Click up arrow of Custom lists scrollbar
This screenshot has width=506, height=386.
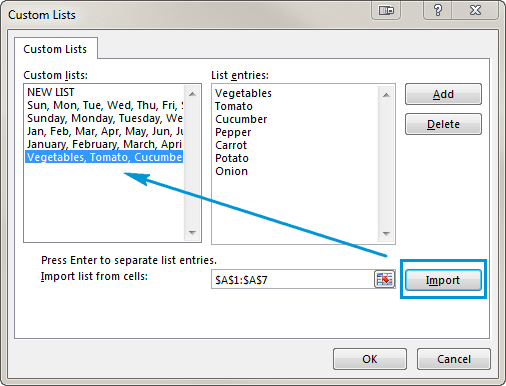(192, 94)
